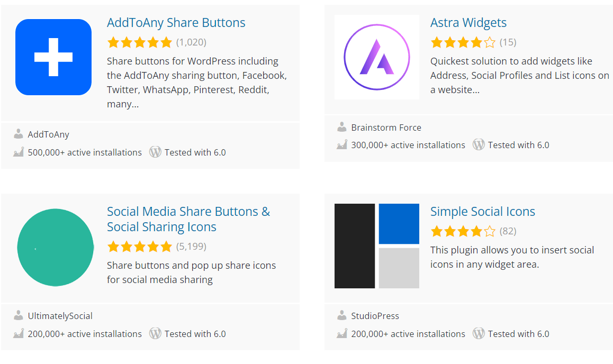Click the WordPress logo next to AddToAny compatibility
The height and width of the screenshot is (364, 613).
155,152
